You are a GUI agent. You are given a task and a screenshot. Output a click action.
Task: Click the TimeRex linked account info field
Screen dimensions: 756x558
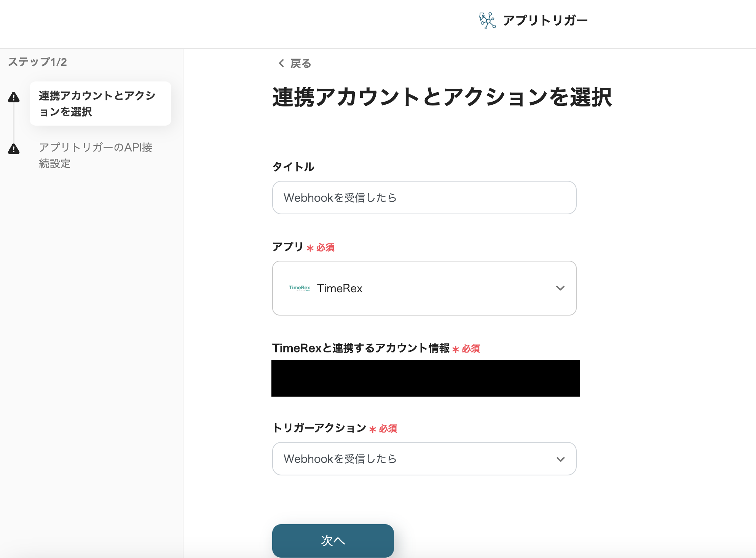click(425, 378)
